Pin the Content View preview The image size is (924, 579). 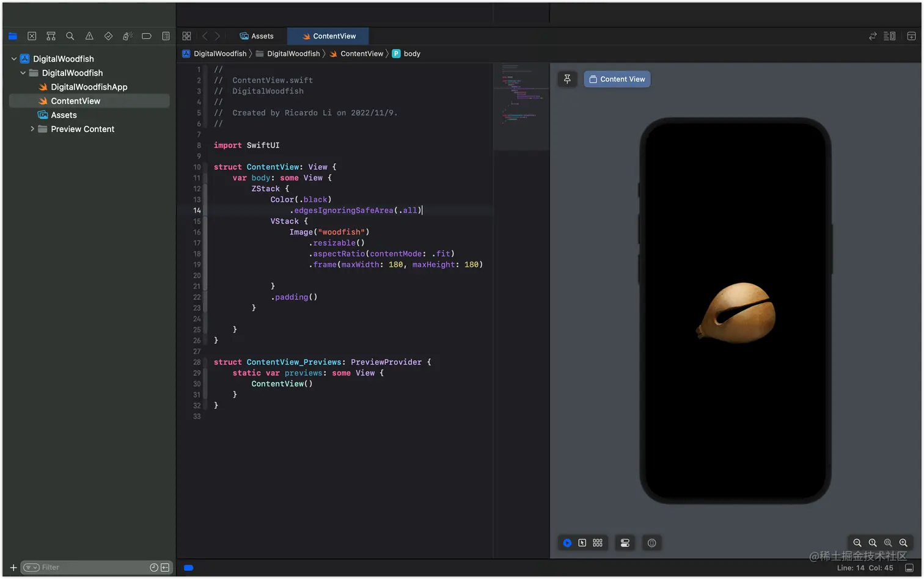pos(567,79)
